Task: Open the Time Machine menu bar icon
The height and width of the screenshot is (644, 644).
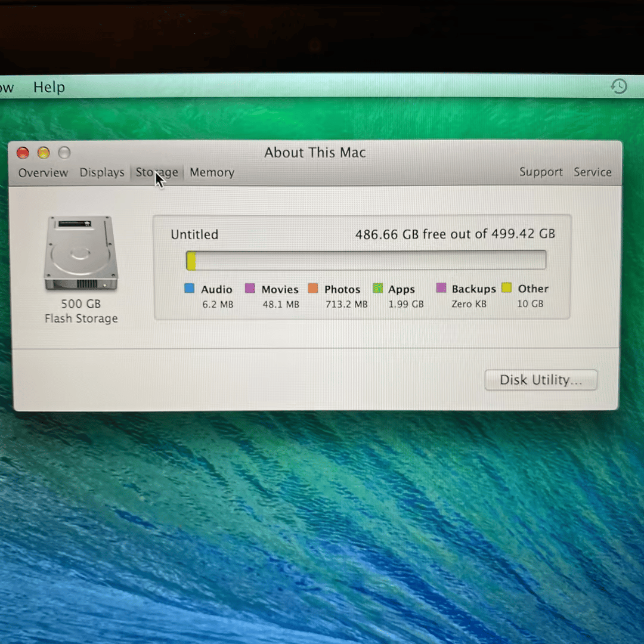Action: pyautogui.click(x=618, y=86)
